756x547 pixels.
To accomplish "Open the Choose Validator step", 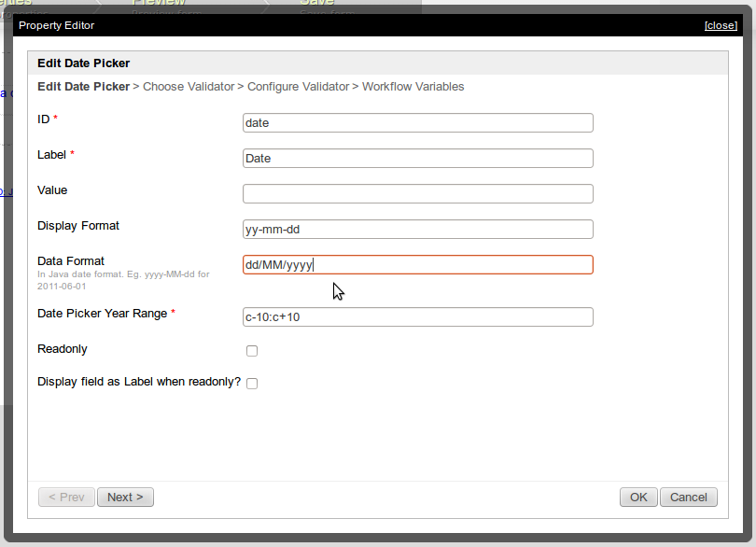I will [x=189, y=87].
